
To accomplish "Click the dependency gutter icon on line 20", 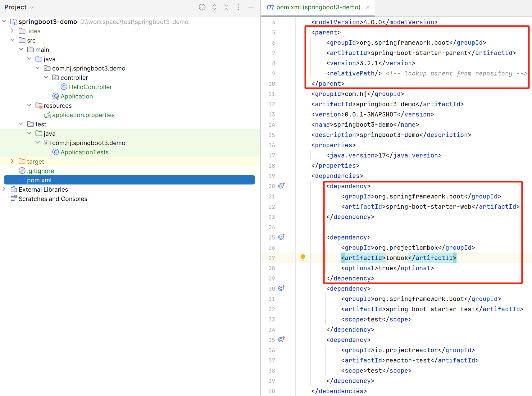I will 281,186.
